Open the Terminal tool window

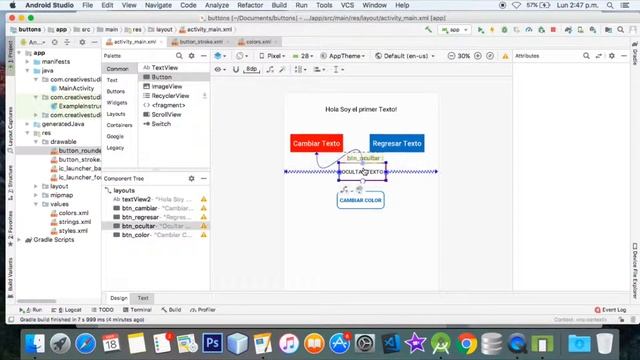[x=138, y=310]
